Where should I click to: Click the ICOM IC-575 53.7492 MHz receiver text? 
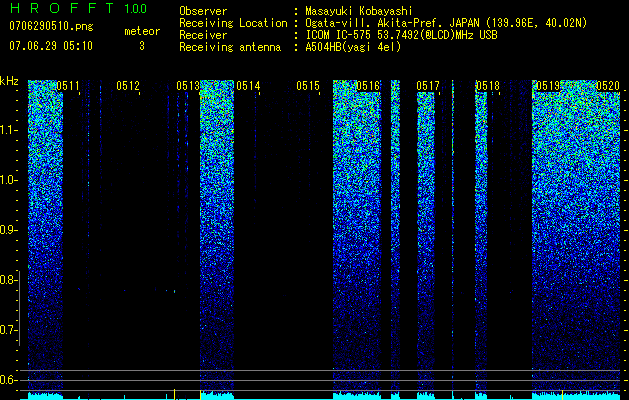(x=401, y=35)
